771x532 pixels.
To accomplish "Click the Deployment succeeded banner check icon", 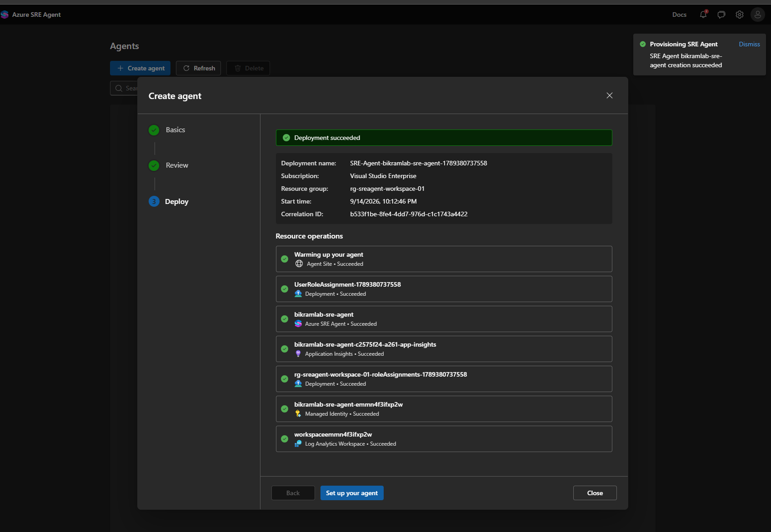I will [286, 138].
